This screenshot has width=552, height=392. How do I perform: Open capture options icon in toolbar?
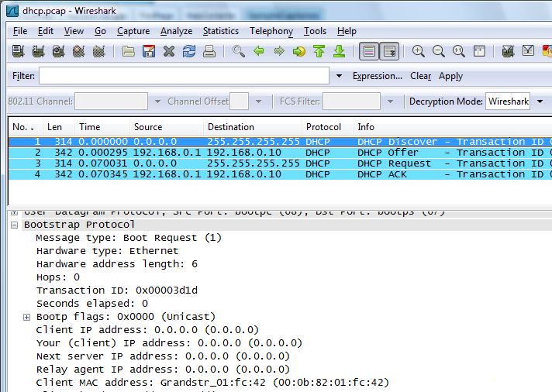pyautogui.click(x=38, y=51)
